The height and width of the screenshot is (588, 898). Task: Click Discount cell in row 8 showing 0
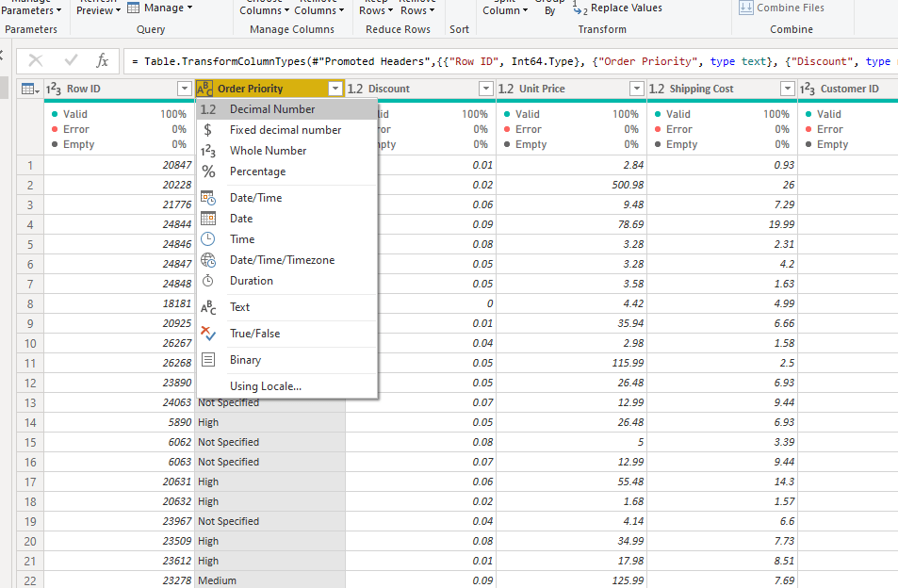tap(421, 303)
